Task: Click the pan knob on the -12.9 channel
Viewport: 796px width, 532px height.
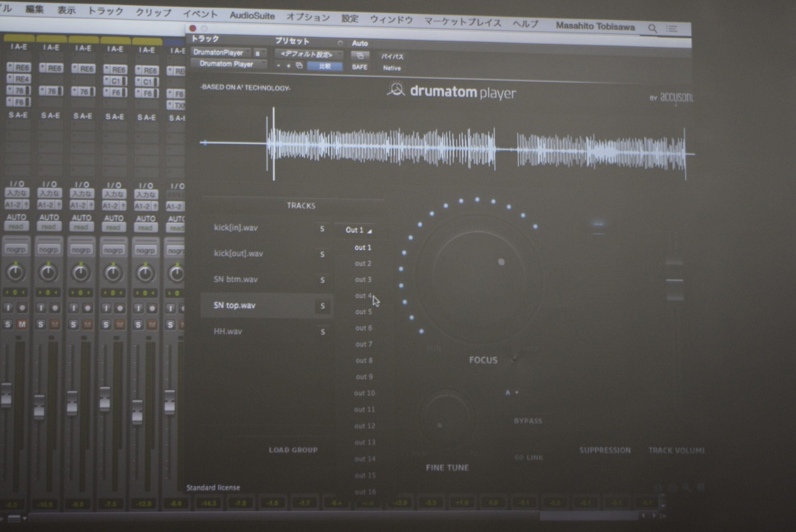Action: tap(145, 274)
